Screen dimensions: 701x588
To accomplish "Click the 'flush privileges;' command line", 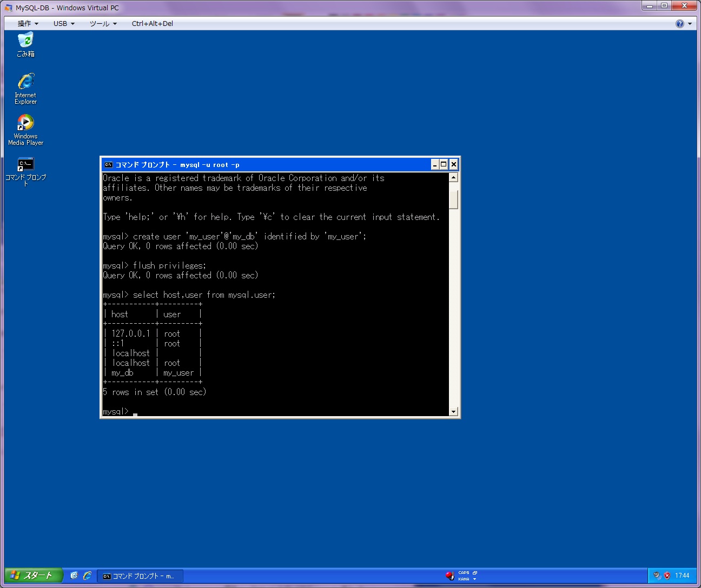I will tap(155, 266).
